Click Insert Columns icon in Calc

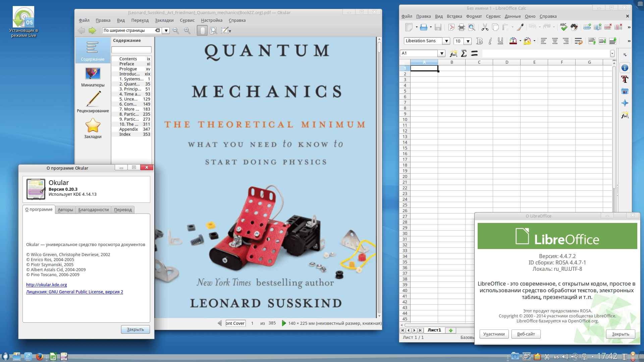597,27
